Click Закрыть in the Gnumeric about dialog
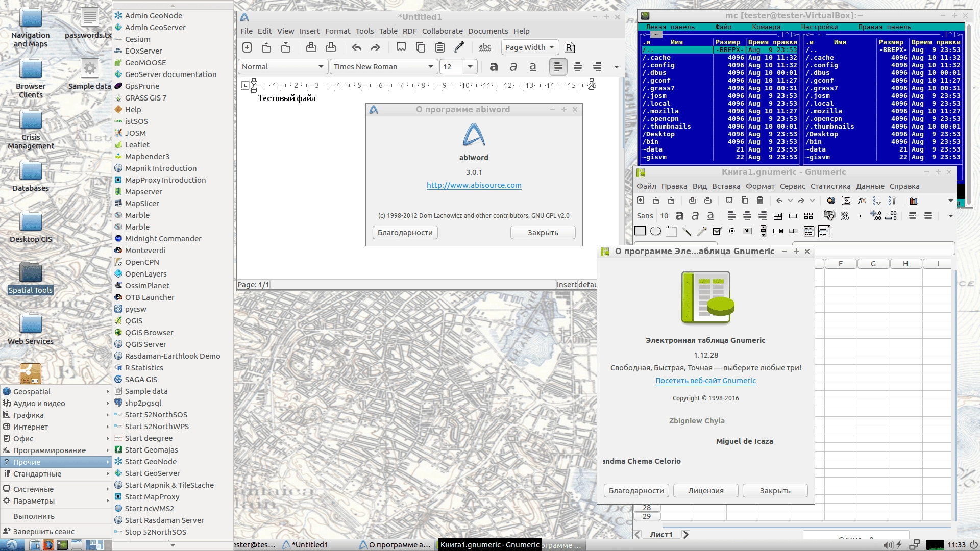Viewport: 980px width, 551px height. click(775, 491)
